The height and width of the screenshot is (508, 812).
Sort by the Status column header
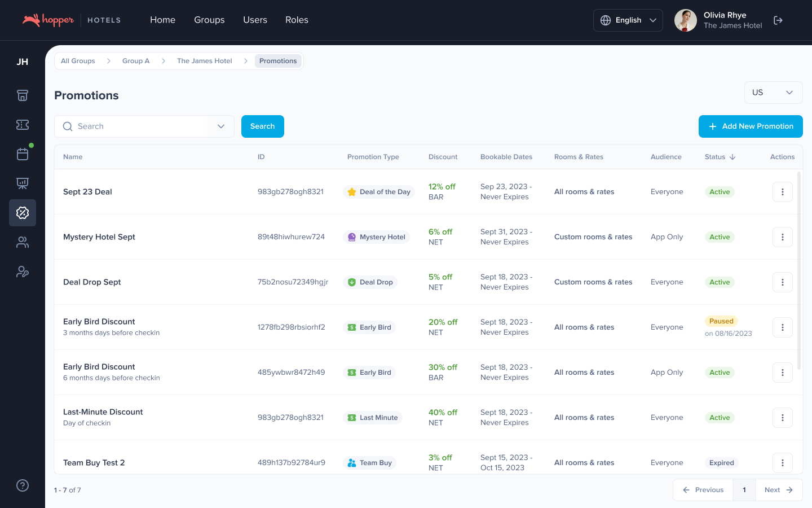(720, 157)
